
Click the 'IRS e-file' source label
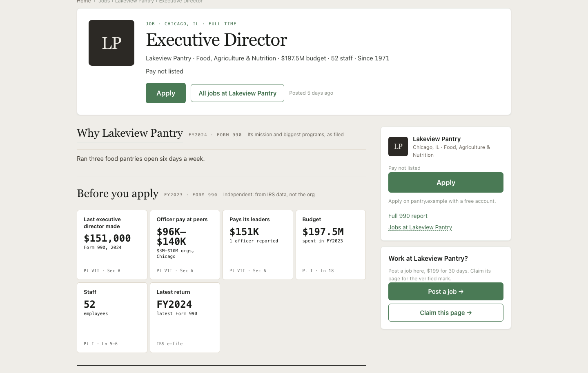click(x=170, y=344)
